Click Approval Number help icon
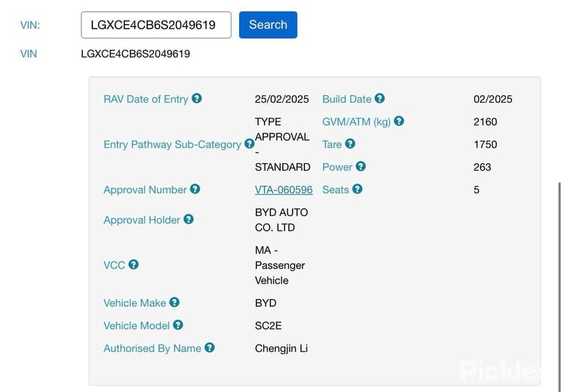 pos(195,189)
